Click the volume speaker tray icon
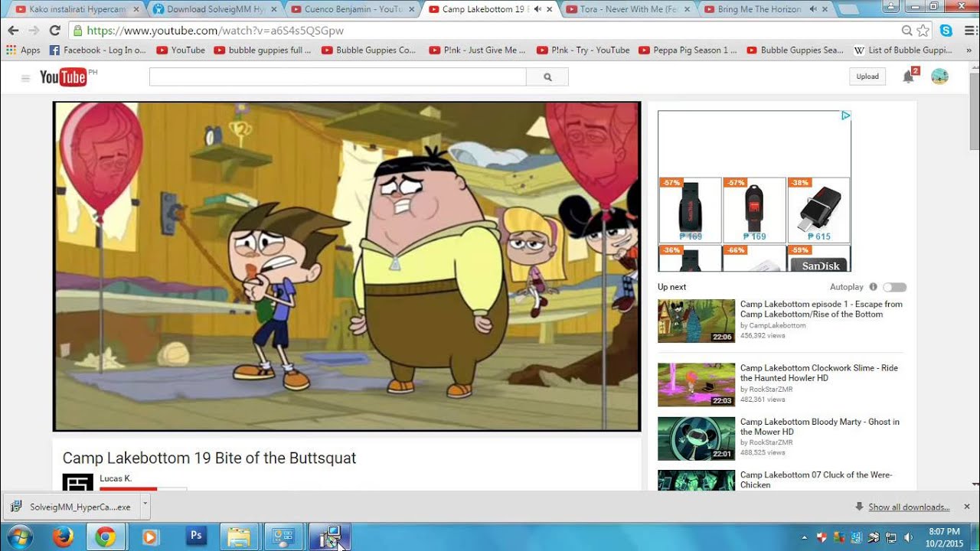The width and height of the screenshot is (980, 551). pos(907,537)
